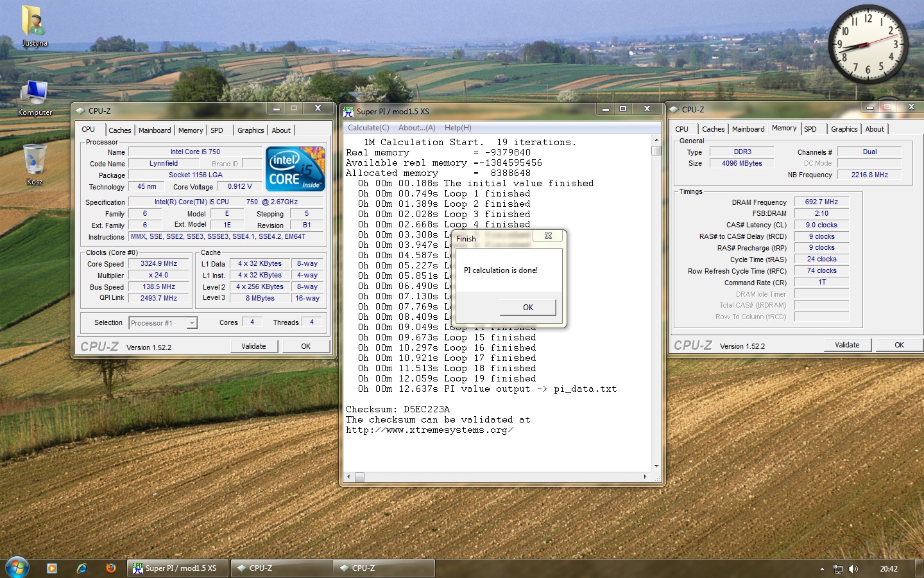
Task: Switch to the SPD tab in right CPU-Z
Action: 810,129
